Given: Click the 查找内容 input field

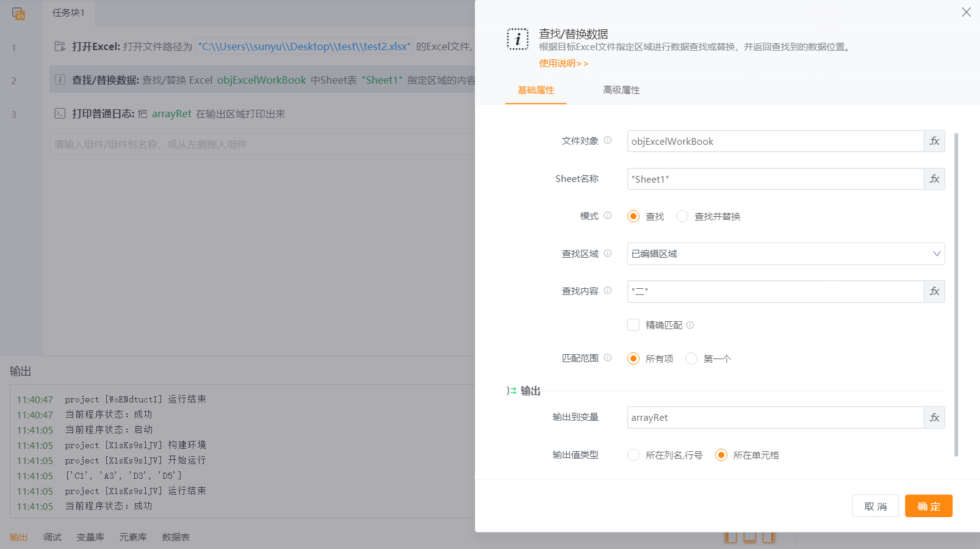Looking at the screenshot, I should tap(775, 291).
